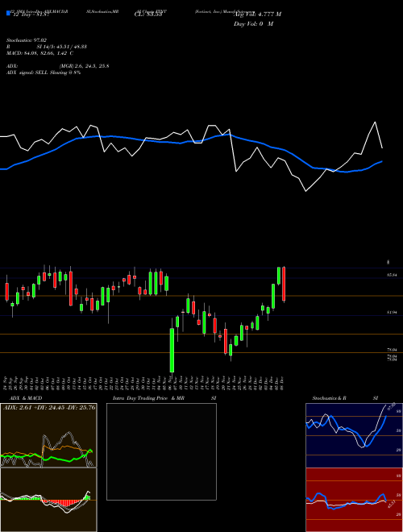This screenshot has width=403, height=532.
Task: Click the 81.94 price axis label
Action: pos(392,313)
